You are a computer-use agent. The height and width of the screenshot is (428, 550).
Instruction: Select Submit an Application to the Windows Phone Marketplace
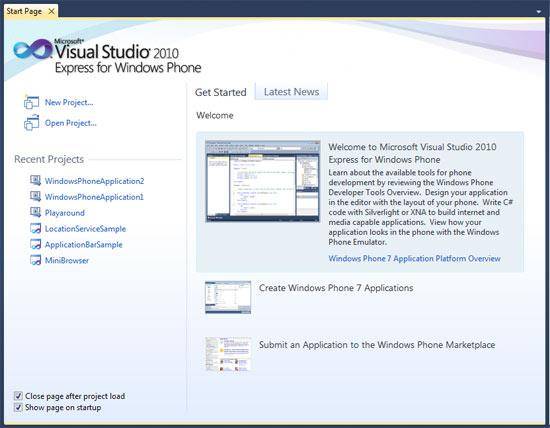coord(377,345)
